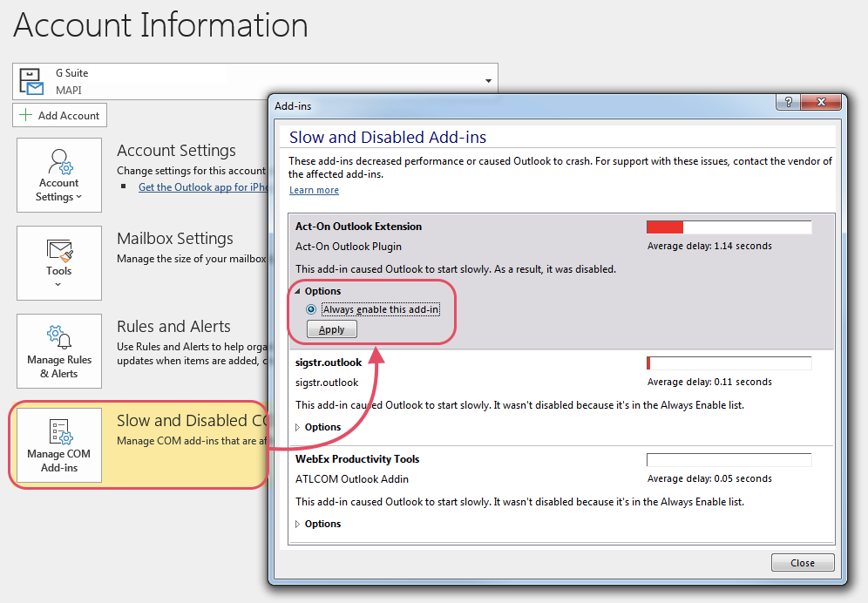Open the Account Settings dropdown button
This screenshot has height=603, width=868.
(x=59, y=175)
